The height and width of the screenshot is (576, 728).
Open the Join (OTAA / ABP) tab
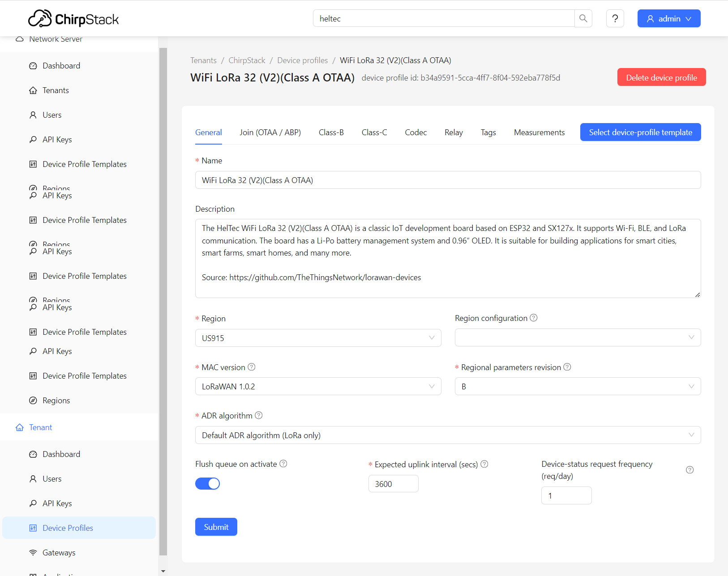click(270, 132)
